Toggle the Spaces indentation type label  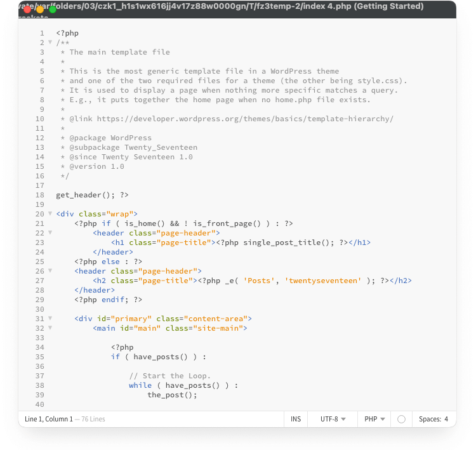(x=430, y=419)
